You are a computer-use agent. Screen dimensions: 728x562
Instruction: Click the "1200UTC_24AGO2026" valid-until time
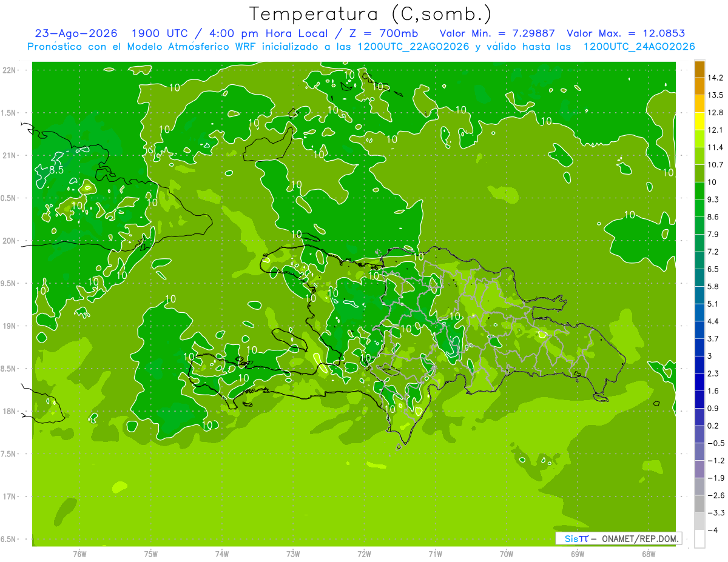click(x=639, y=47)
